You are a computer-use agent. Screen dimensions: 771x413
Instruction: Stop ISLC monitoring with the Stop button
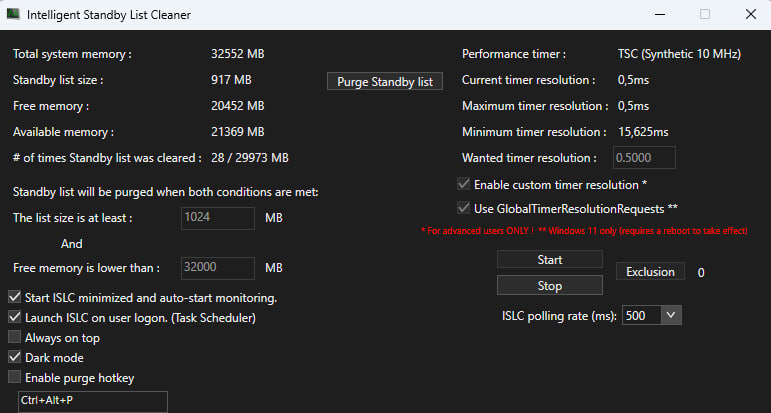[550, 286]
